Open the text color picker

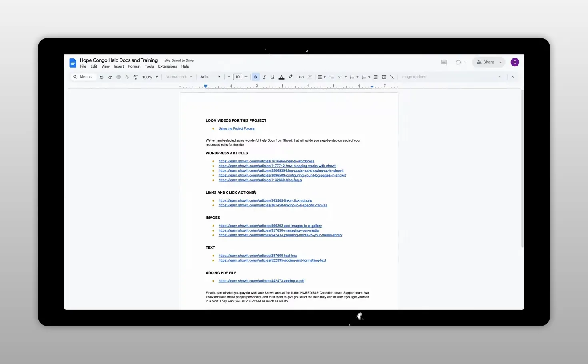[282, 77]
